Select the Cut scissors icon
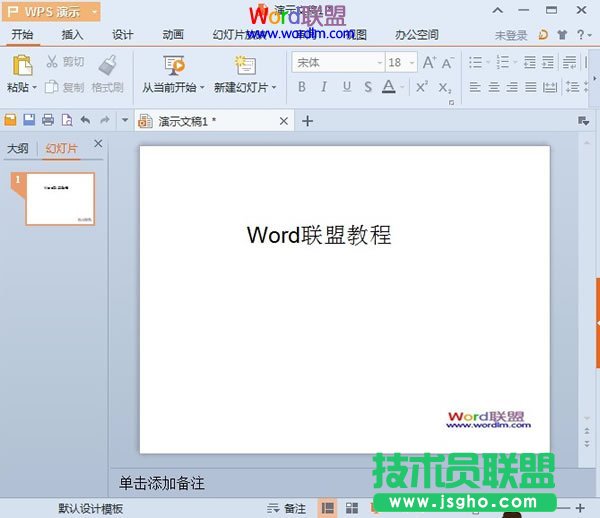Screen dimensions: 600x518 click(52, 61)
